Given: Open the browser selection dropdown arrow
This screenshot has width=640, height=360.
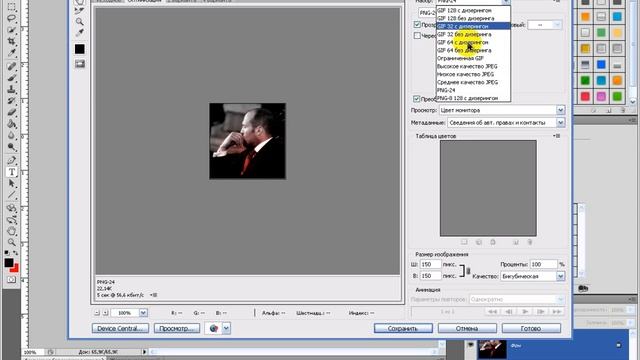Looking at the screenshot, I should [226, 328].
